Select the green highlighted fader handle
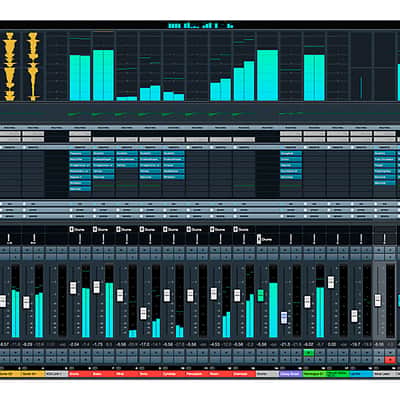The width and height of the screenshot is (400, 400). click(x=261, y=295)
